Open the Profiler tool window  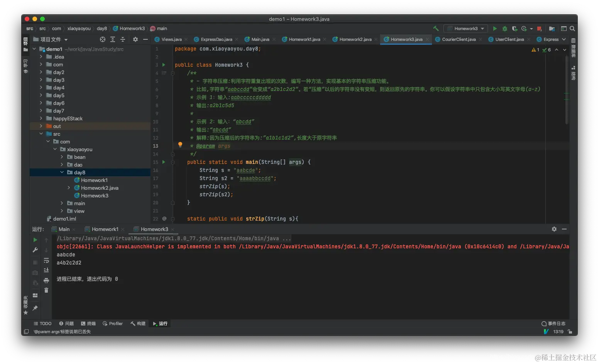tap(113, 324)
